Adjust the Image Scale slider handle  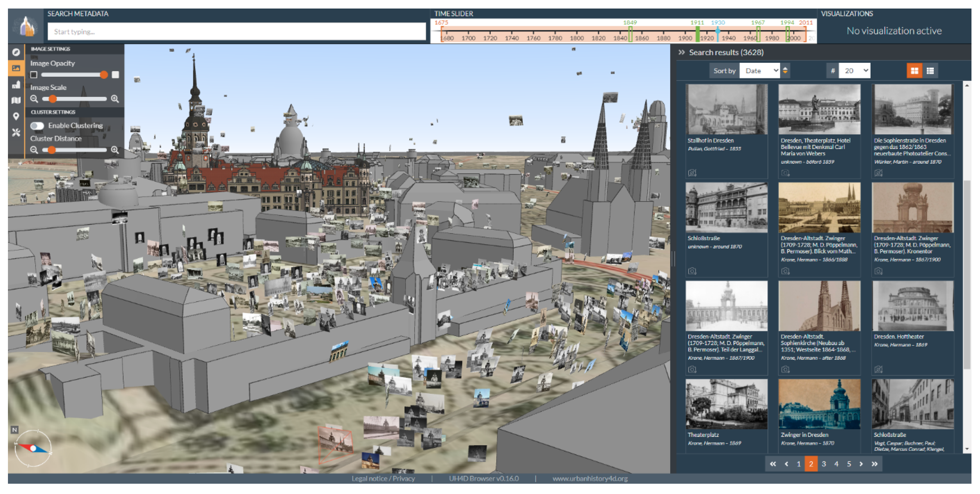click(52, 99)
